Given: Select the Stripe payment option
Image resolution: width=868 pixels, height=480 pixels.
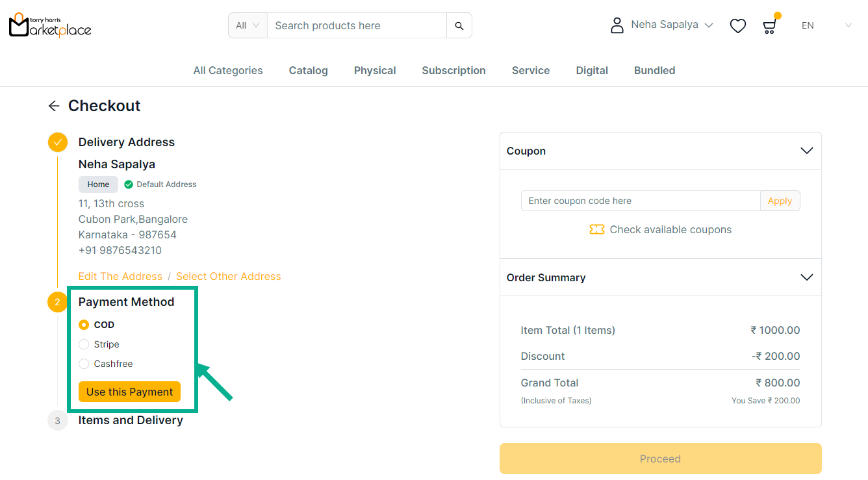Looking at the screenshot, I should pyautogui.click(x=84, y=344).
